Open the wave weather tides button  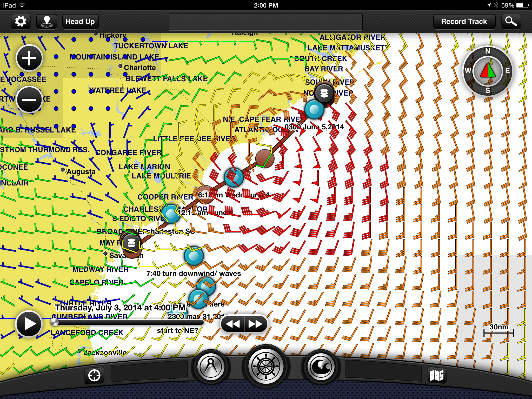click(321, 366)
